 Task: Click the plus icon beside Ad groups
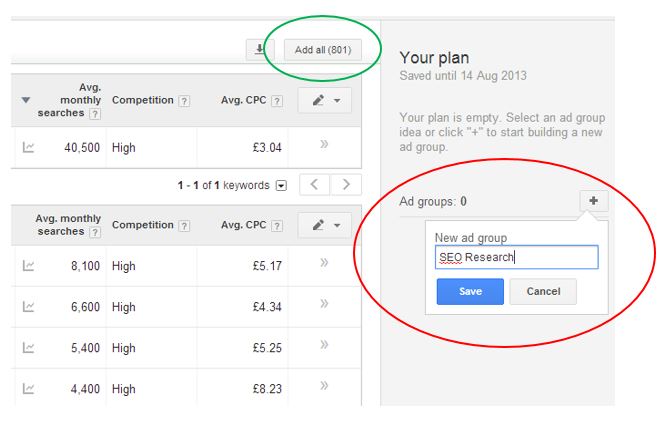[x=593, y=201]
